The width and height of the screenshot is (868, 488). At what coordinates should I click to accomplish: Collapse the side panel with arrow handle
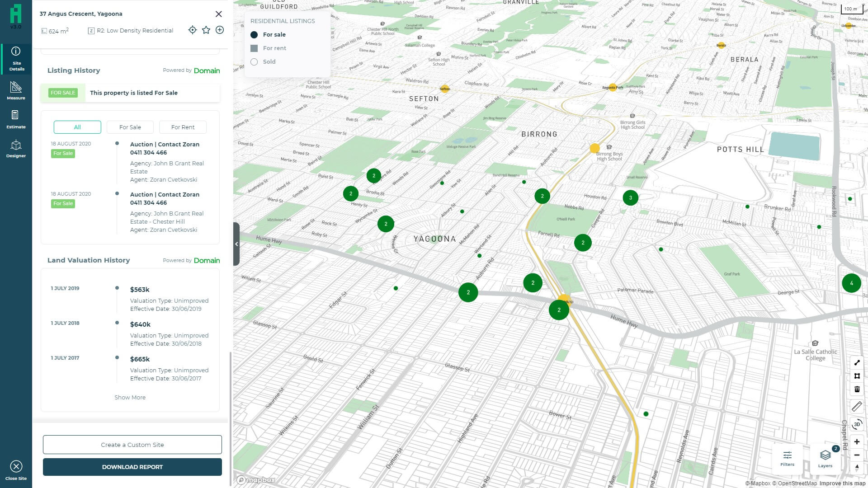pos(236,244)
